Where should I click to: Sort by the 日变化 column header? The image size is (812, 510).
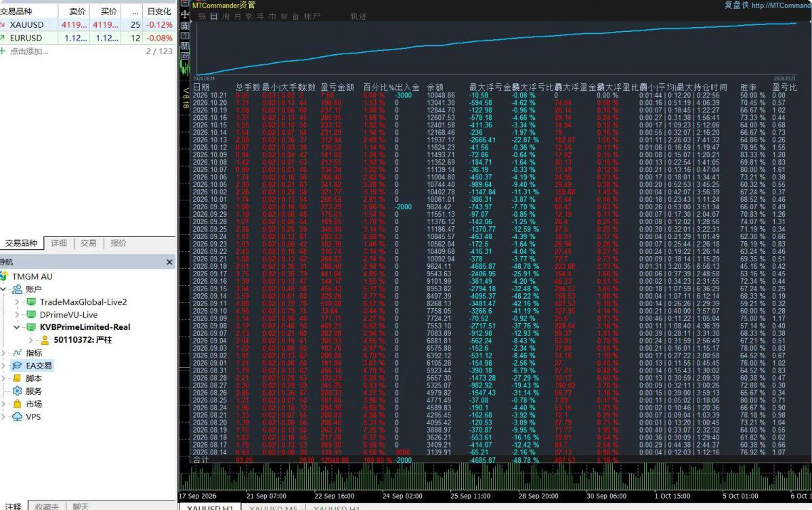coord(159,12)
